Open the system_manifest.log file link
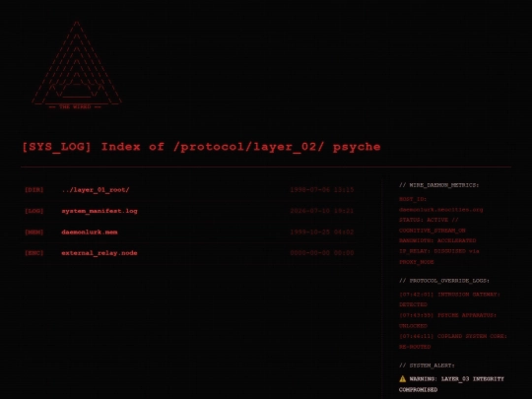Screen dimensions: 532x399 coord(100,211)
